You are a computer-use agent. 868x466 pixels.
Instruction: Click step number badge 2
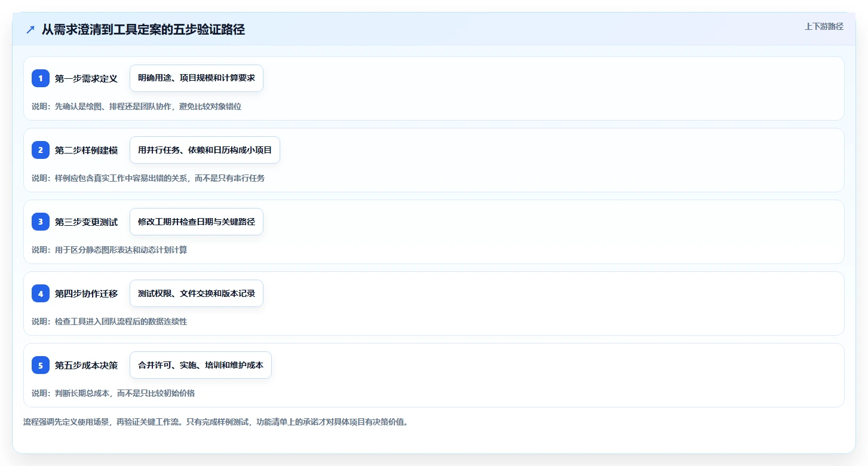(x=41, y=150)
